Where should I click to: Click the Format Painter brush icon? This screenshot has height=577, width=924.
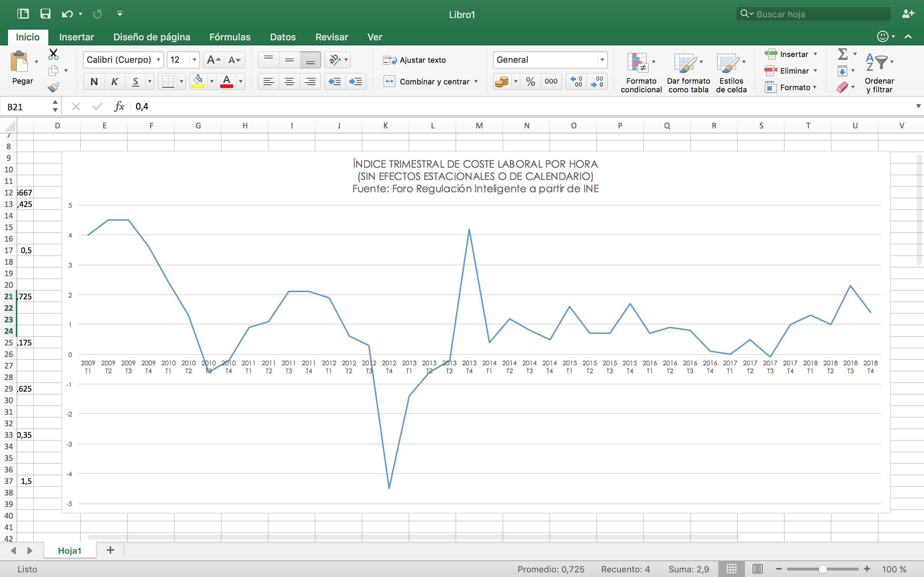(53, 87)
